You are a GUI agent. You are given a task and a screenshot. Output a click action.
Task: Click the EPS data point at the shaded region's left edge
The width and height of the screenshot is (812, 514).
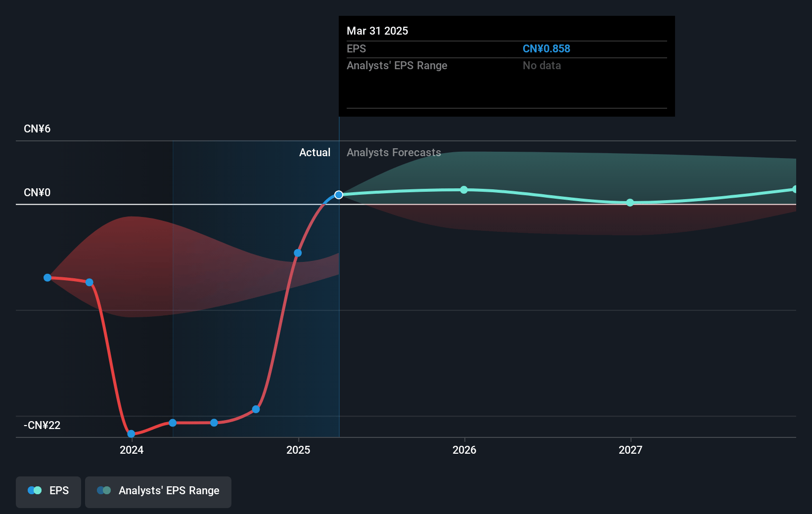(x=173, y=423)
